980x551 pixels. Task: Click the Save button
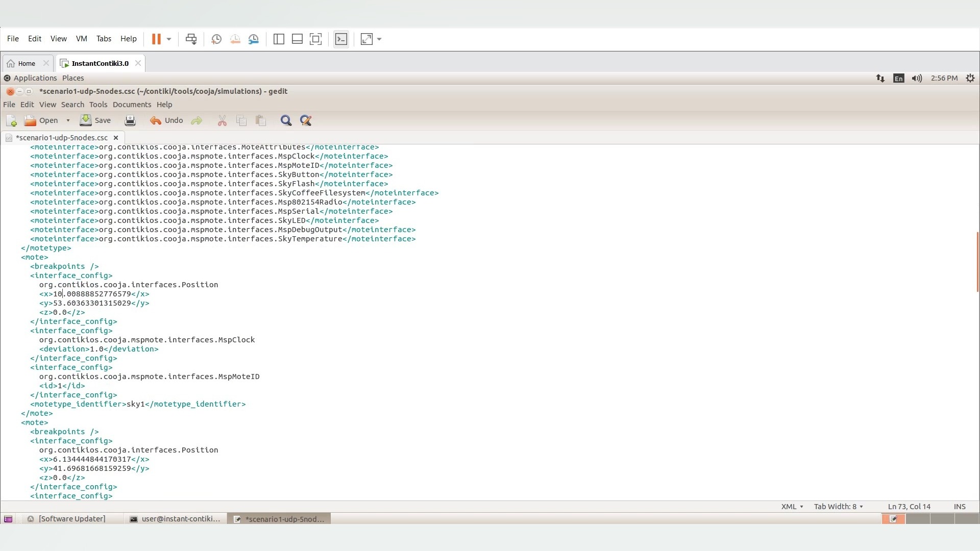(95, 121)
